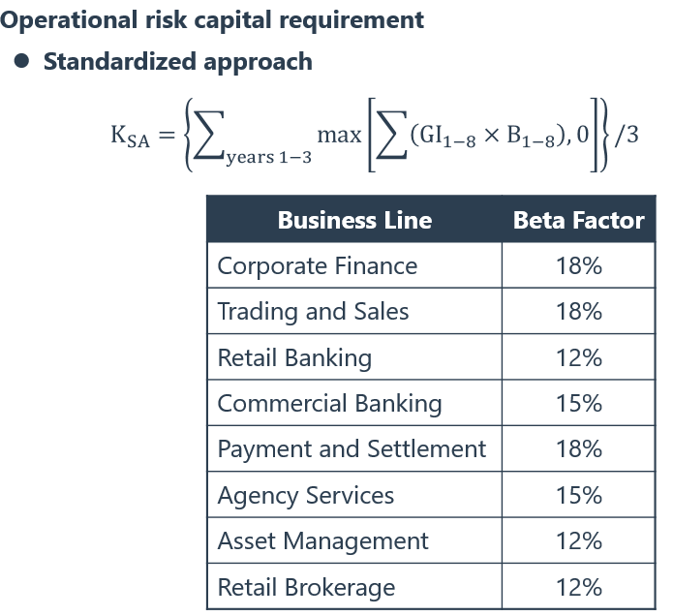The width and height of the screenshot is (673, 616).
Task: Select the Payment and Settlement cell
Action: [352, 449]
